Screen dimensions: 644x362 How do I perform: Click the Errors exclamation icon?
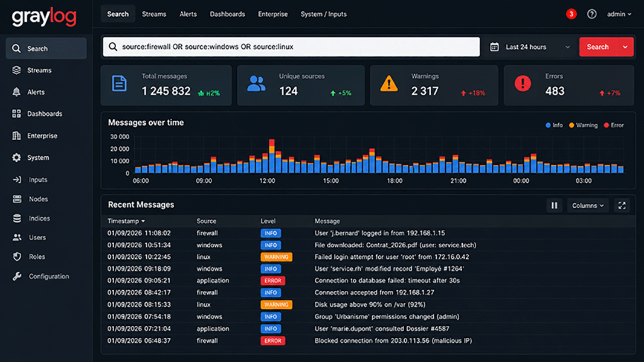tap(523, 83)
